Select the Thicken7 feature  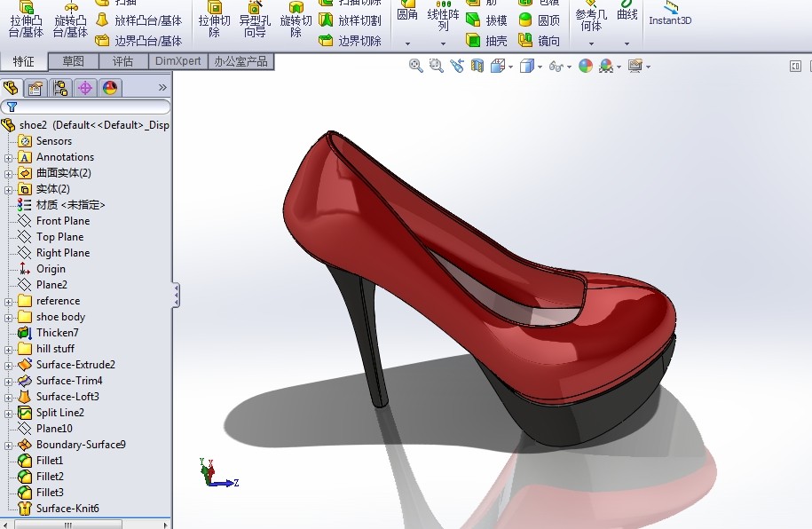[48, 333]
